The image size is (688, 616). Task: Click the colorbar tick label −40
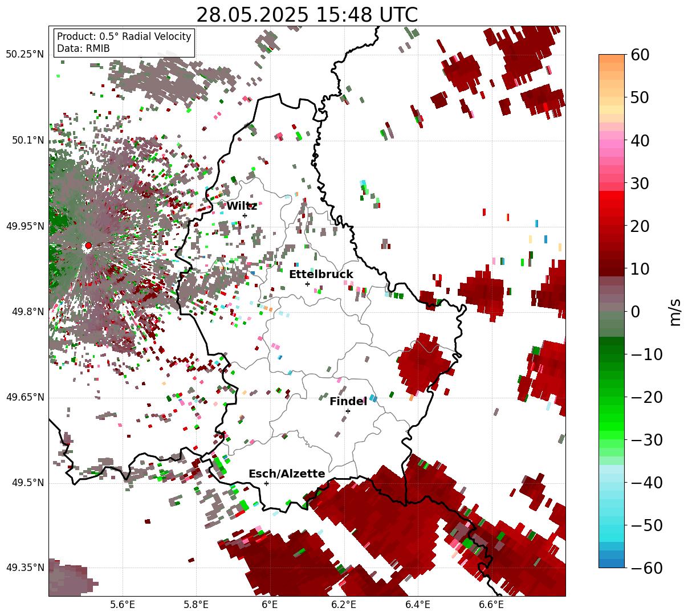[647, 483]
